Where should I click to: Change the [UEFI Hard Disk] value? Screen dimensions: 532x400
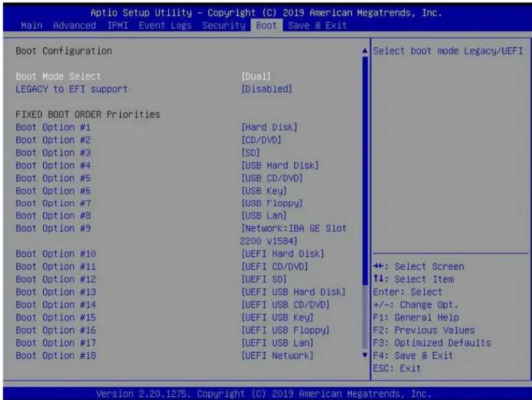coord(283,254)
